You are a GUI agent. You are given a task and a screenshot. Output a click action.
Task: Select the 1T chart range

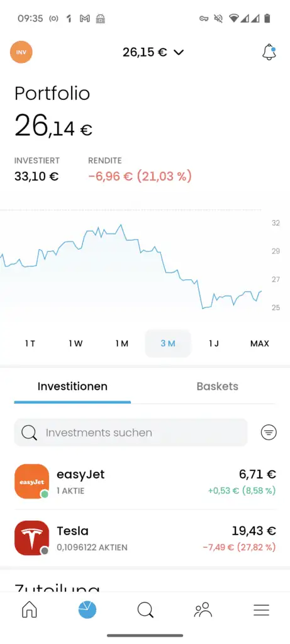tap(30, 343)
